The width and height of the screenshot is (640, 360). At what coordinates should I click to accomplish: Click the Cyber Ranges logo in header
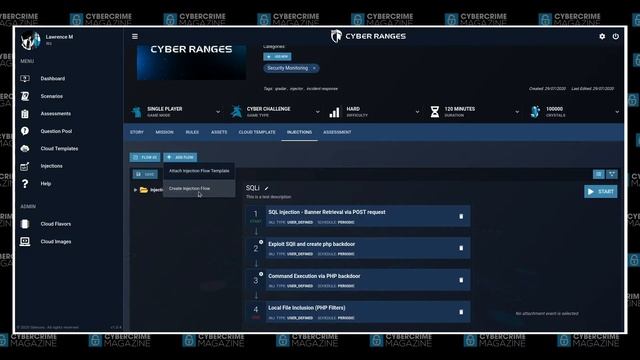pyautogui.click(x=368, y=36)
